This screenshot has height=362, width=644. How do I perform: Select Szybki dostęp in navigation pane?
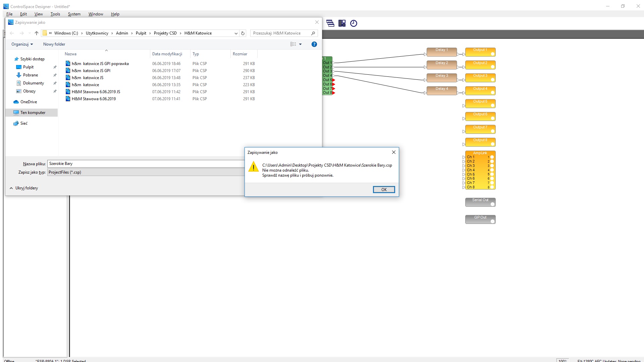32,59
